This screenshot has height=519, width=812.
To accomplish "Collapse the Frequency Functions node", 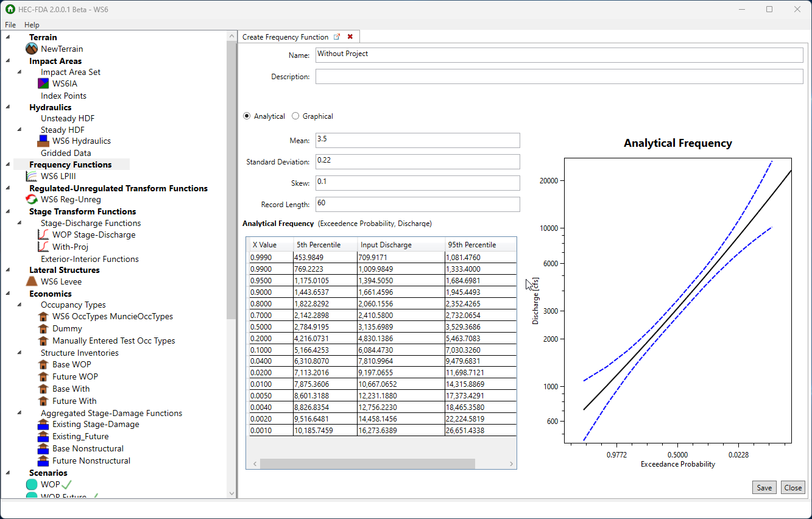I will 9,164.
